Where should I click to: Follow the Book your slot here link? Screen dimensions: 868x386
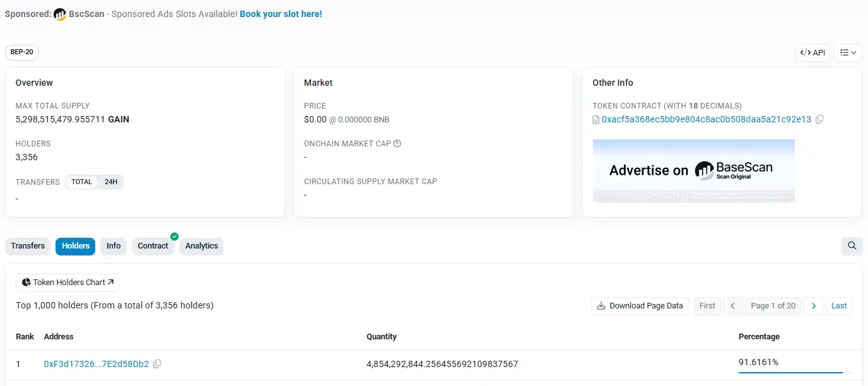pos(281,13)
